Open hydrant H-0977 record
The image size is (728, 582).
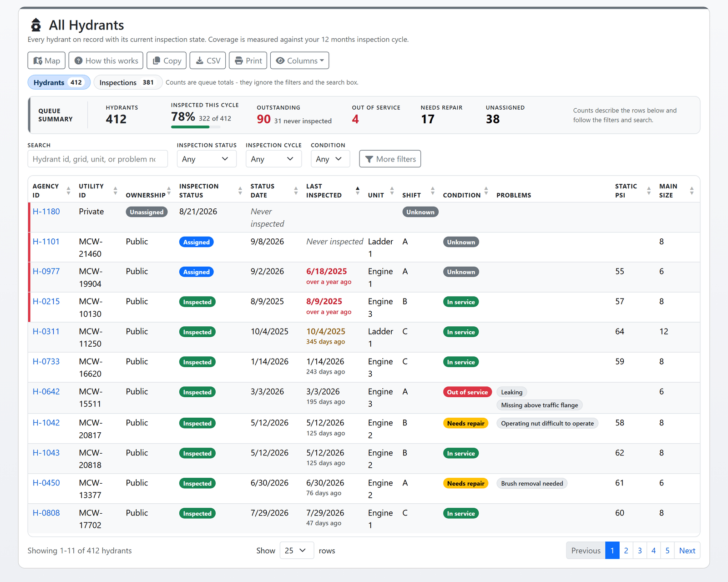point(46,272)
